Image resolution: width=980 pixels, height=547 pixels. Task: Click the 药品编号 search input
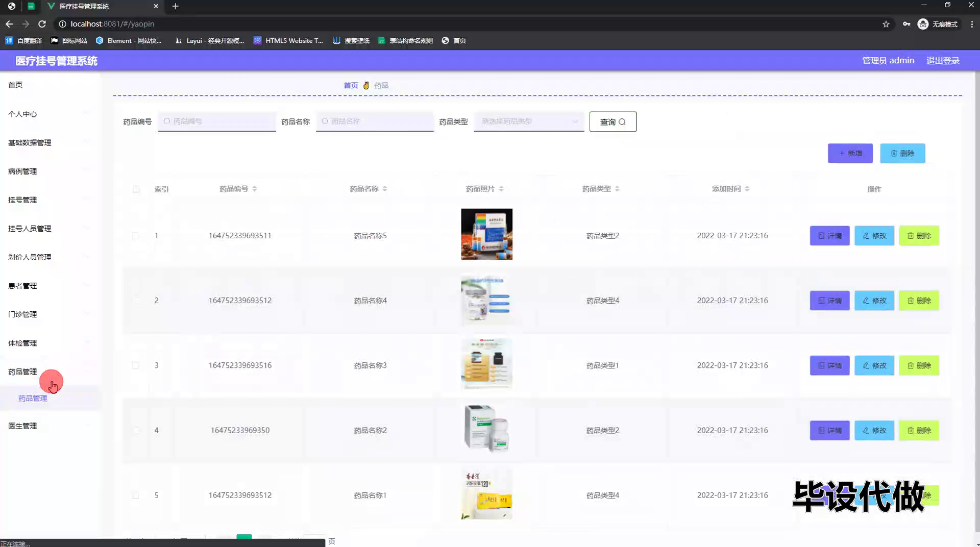click(217, 121)
